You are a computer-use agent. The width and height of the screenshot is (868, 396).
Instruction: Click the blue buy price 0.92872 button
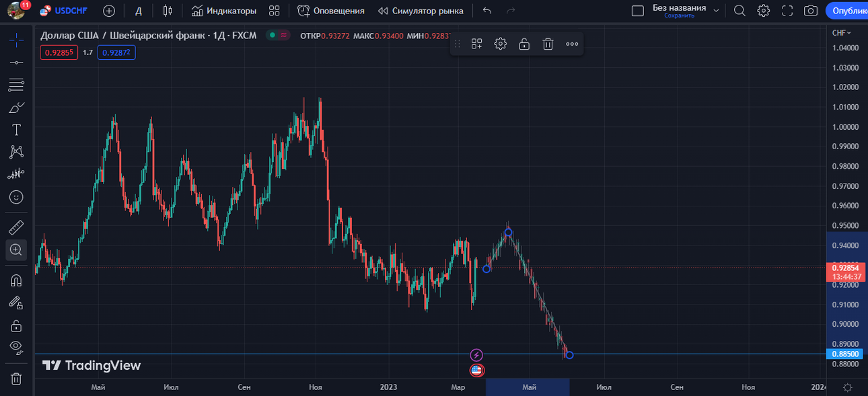tap(116, 52)
